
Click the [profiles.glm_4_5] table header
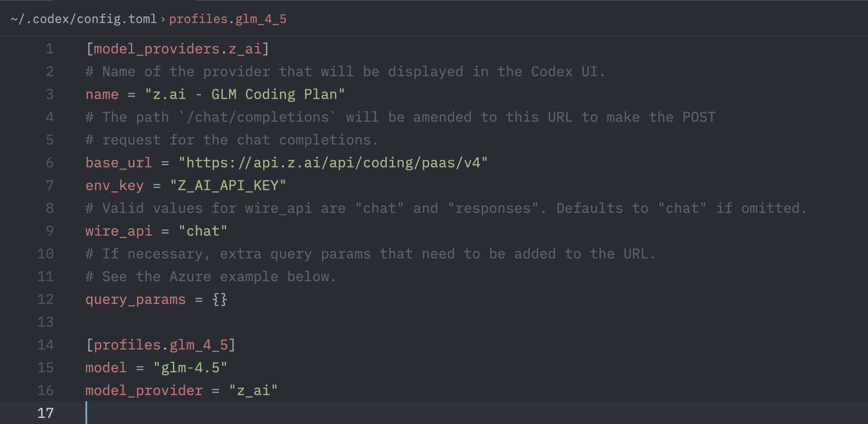point(161,345)
